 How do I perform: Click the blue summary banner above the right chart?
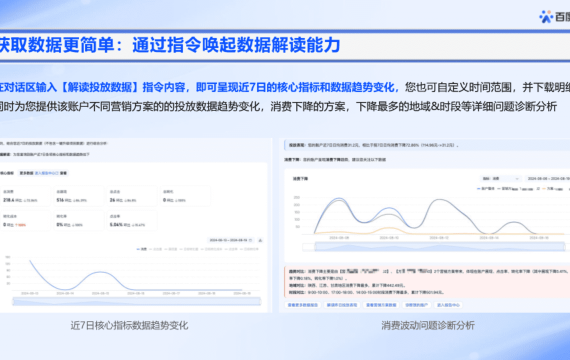427,145
